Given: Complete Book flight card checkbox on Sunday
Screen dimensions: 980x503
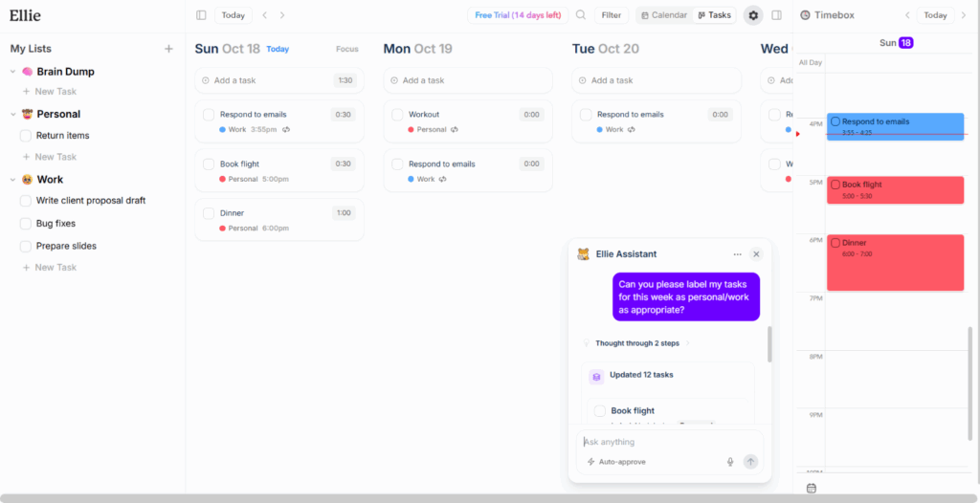Looking at the screenshot, I should click(209, 164).
